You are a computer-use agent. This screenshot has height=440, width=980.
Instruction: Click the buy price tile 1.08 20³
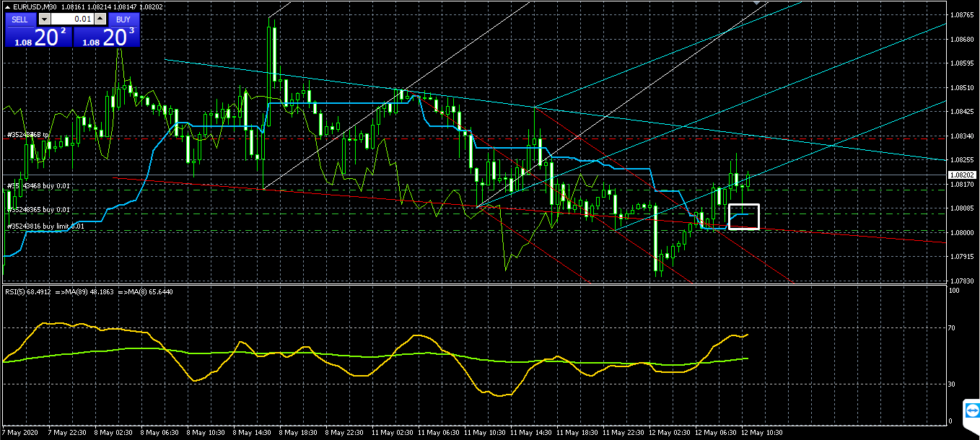pyautogui.click(x=106, y=38)
